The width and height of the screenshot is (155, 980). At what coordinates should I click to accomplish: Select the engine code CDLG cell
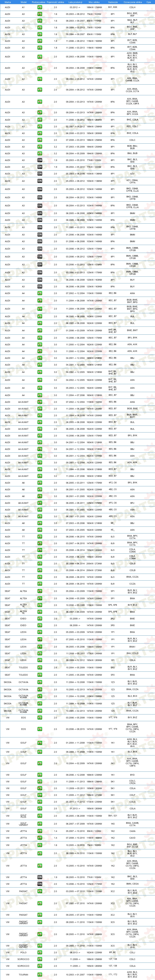pyautogui.click(x=132, y=802)
